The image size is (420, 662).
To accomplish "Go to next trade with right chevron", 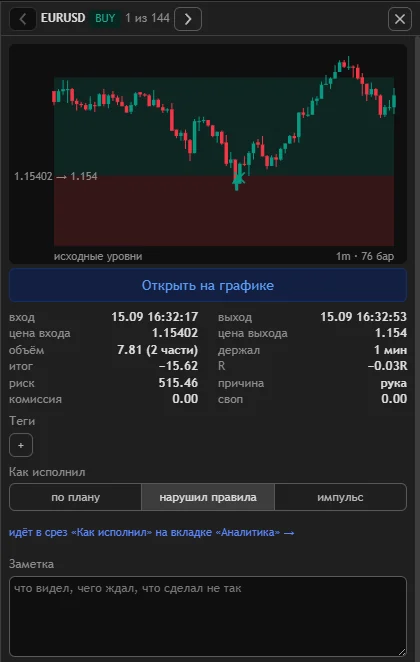I will pyautogui.click(x=188, y=19).
